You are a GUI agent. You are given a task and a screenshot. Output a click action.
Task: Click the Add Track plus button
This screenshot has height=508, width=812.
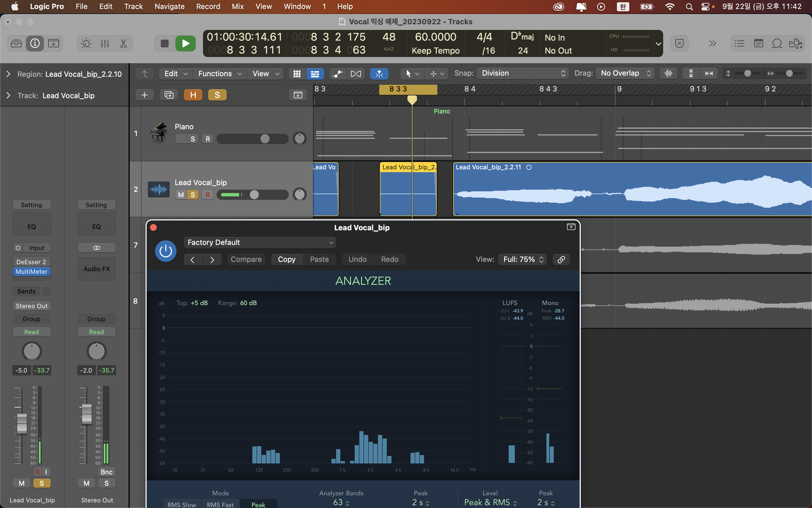(x=145, y=95)
